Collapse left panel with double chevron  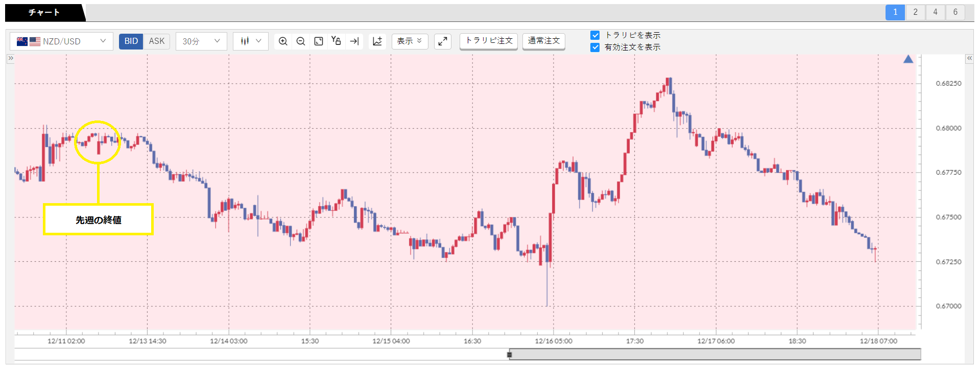pyautogui.click(x=10, y=58)
